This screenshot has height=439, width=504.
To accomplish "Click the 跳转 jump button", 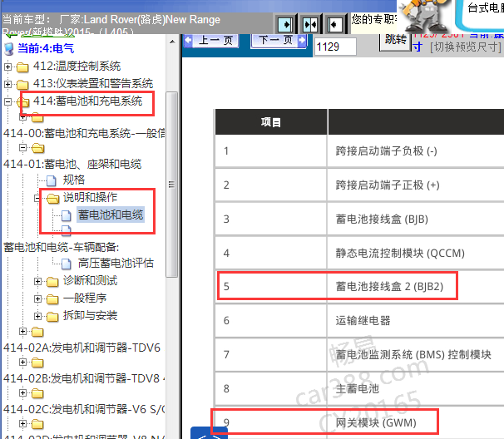I will click(395, 41).
